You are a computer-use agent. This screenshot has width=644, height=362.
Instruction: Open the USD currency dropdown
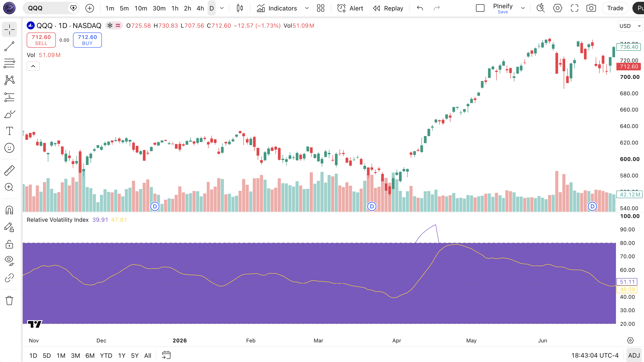(630, 26)
